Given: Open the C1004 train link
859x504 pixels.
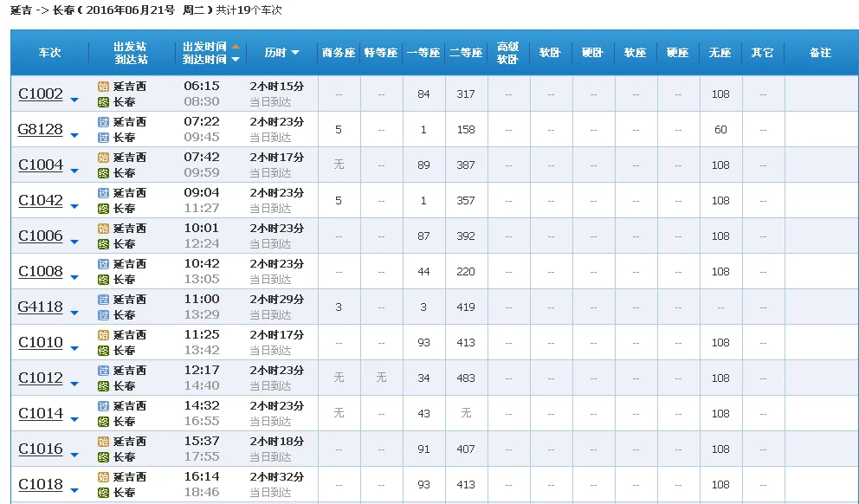Looking at the screenshot, I should [x=42, y=165].
